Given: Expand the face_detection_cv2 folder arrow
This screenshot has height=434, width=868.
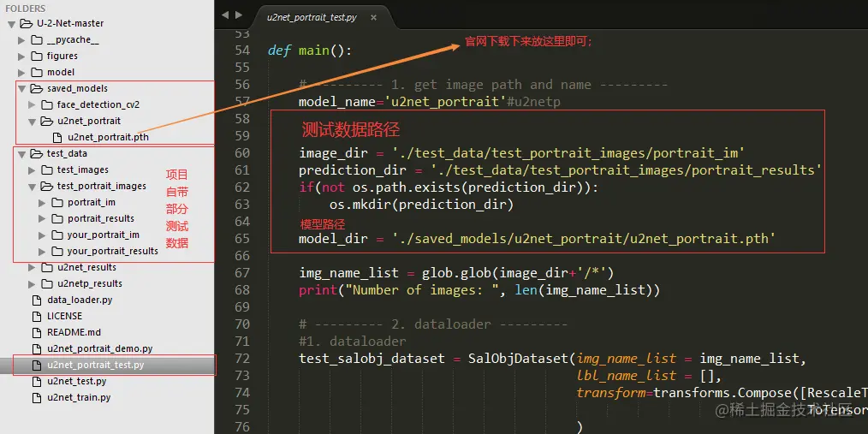Looking at the screenshot, I should pyautogui.click(x=33, y=104).
